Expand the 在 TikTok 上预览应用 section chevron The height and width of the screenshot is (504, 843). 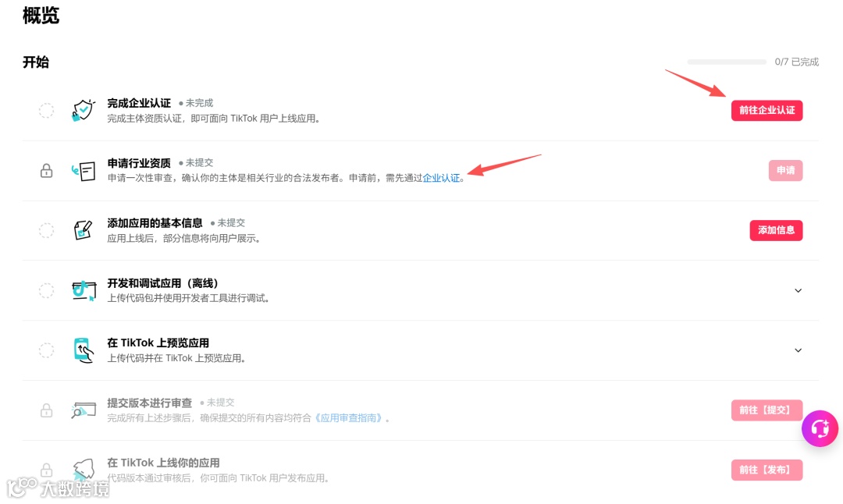click(x=798, y=350)
